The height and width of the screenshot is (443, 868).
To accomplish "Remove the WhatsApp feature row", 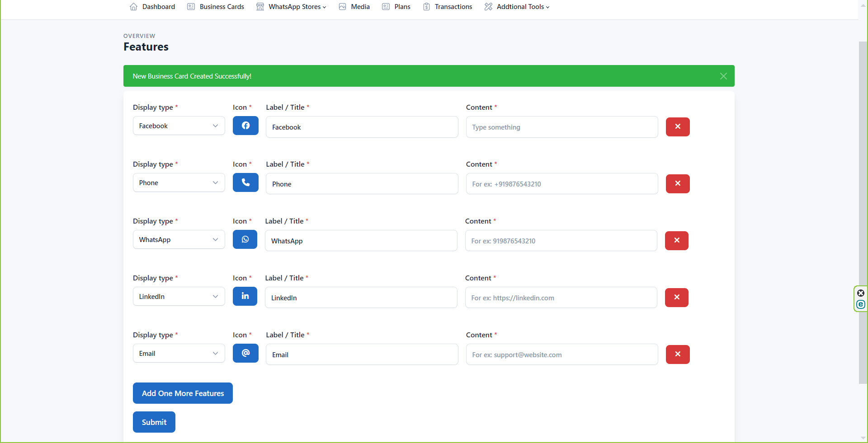I will (677, 241).
